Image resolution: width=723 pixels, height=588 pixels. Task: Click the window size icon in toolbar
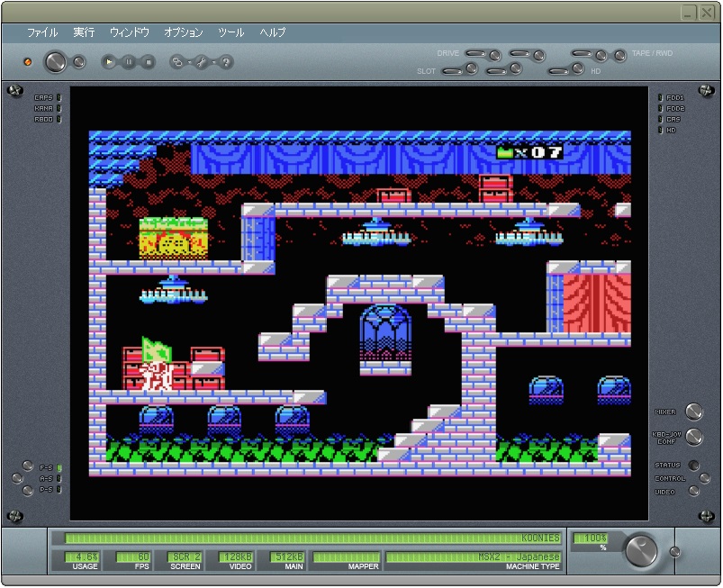pos(176,62)
